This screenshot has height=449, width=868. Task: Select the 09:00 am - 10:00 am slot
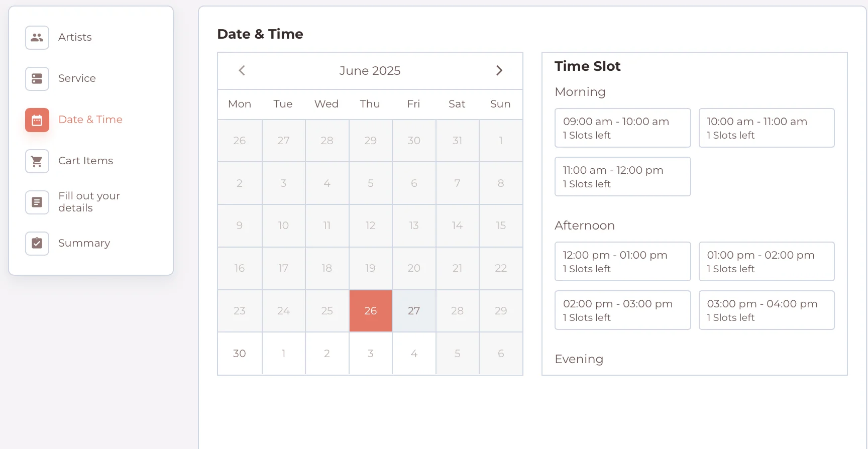(622, 128)
